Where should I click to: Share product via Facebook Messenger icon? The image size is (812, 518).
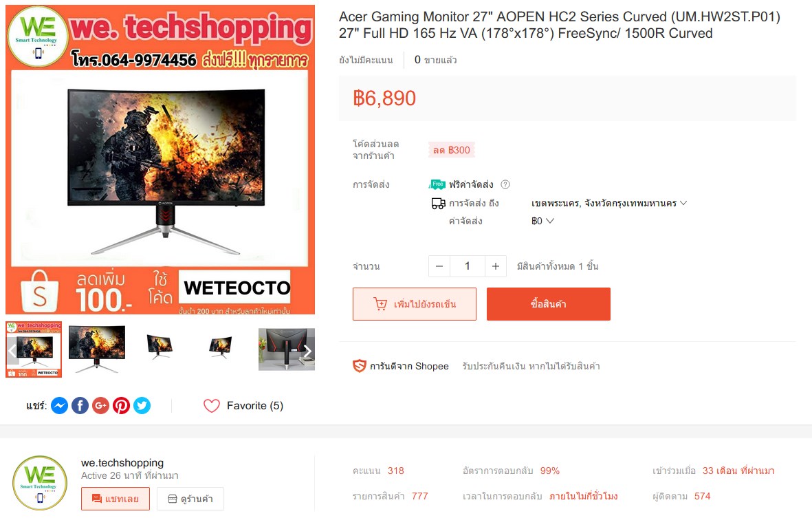(x=60, y=406)
